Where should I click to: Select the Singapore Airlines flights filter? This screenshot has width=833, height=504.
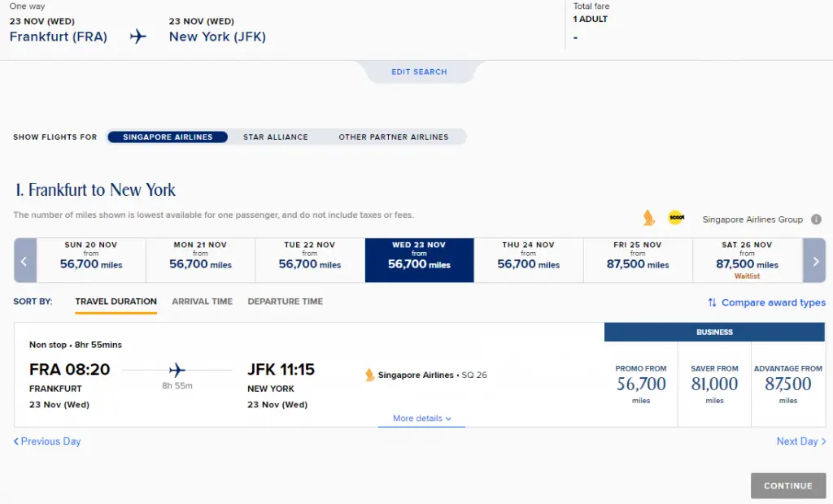tap(168, 137)
